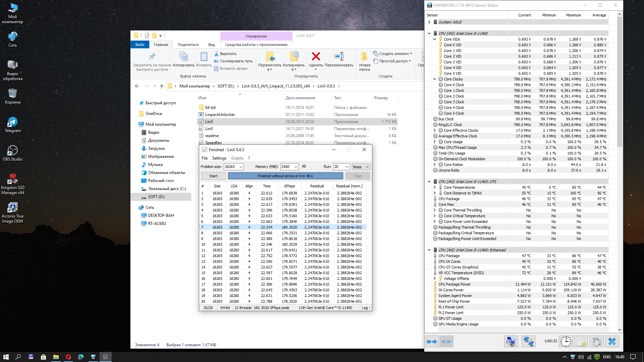Click HWiNFO log file with plus icon
644x362 pixels.
[x=581, y=342]
